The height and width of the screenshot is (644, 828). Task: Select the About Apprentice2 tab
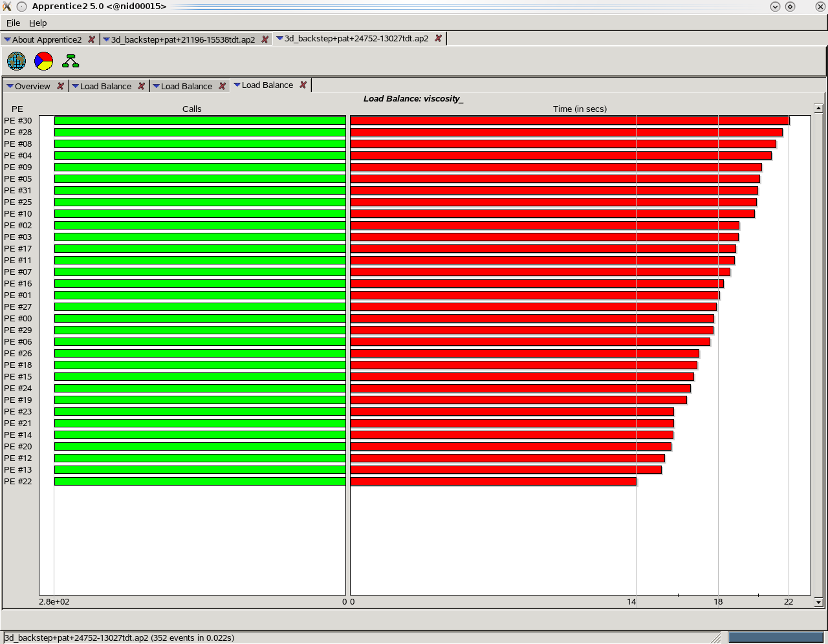click(x=47, y=39)
